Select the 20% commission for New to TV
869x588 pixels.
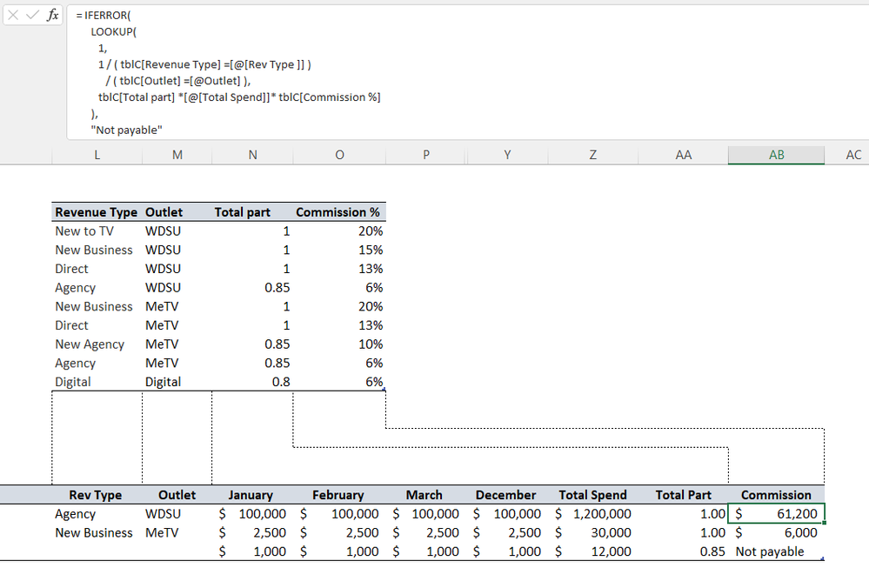[x=340, y=231]
